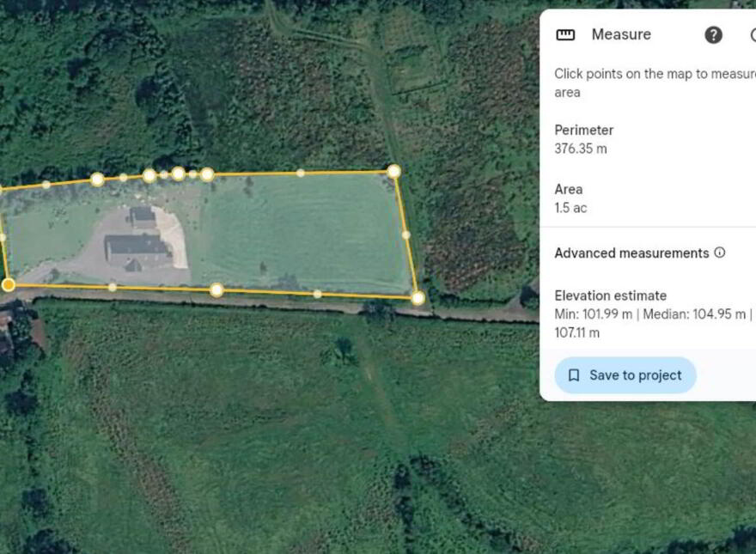
Task: Click the house rooftop inside the measured polygon
Action: tap(137, 247)
